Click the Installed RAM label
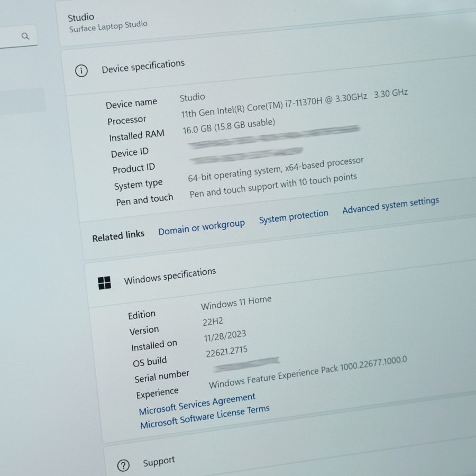The image size is (476, 476). click(x=136, y=135)
